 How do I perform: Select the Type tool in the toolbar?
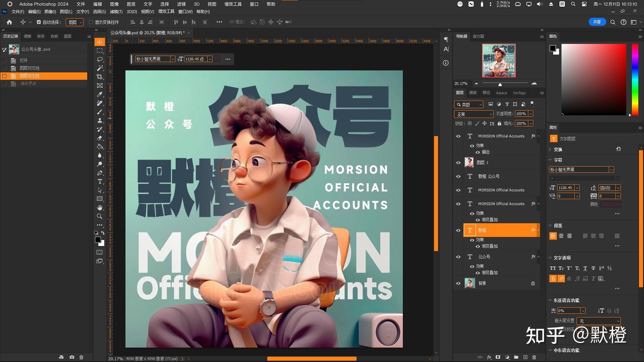point(99,181)
